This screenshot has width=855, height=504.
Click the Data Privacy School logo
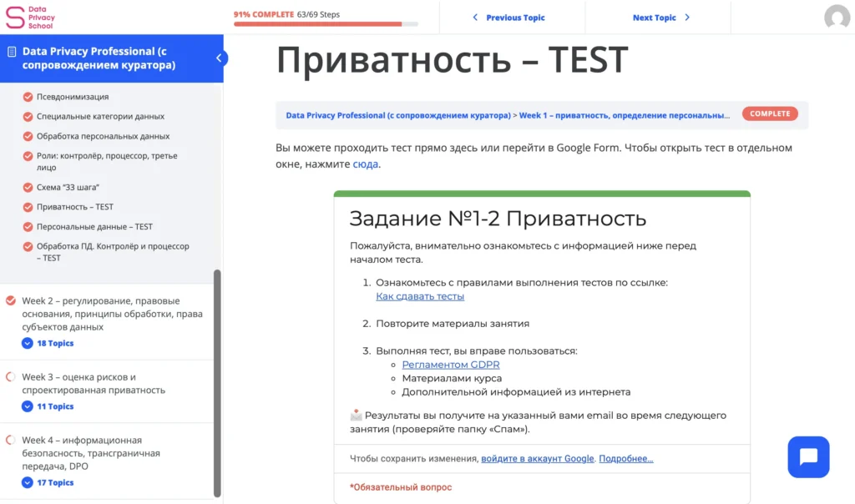click(x=30, y=17)
